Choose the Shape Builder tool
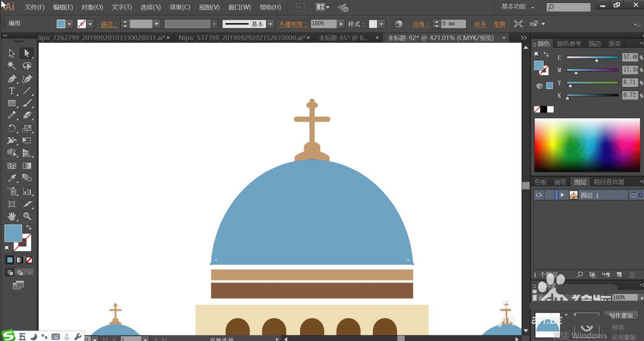This screenshot has width=644, height=341. click(x=12, y=153)
